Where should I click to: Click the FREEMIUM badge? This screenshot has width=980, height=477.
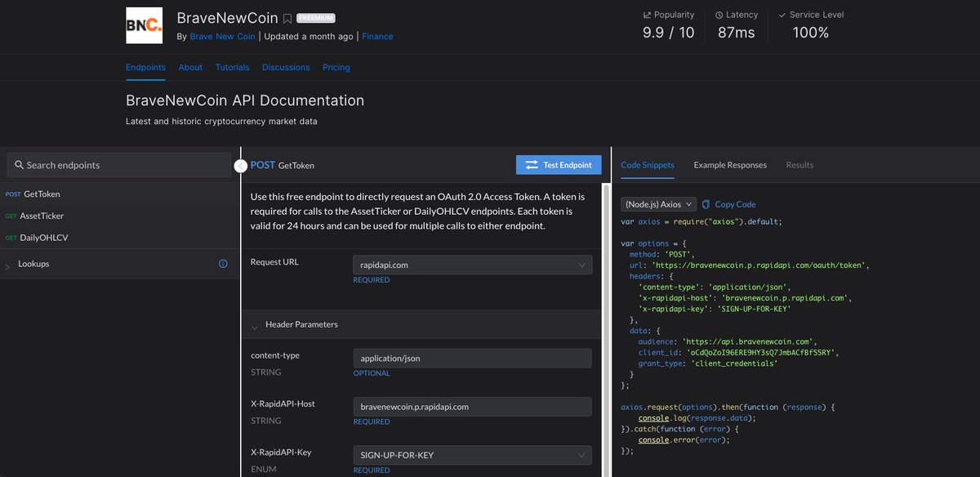[x=315, y=18]
